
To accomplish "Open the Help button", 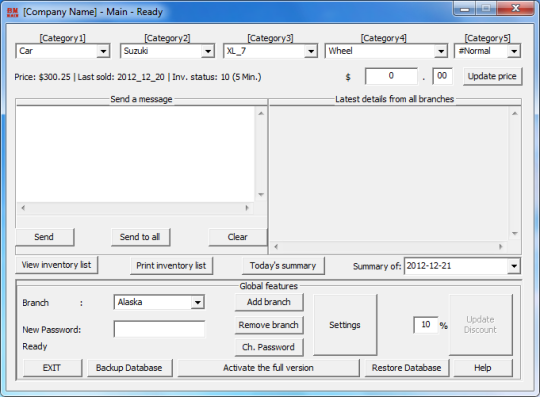I will click(x=483, y=368).
